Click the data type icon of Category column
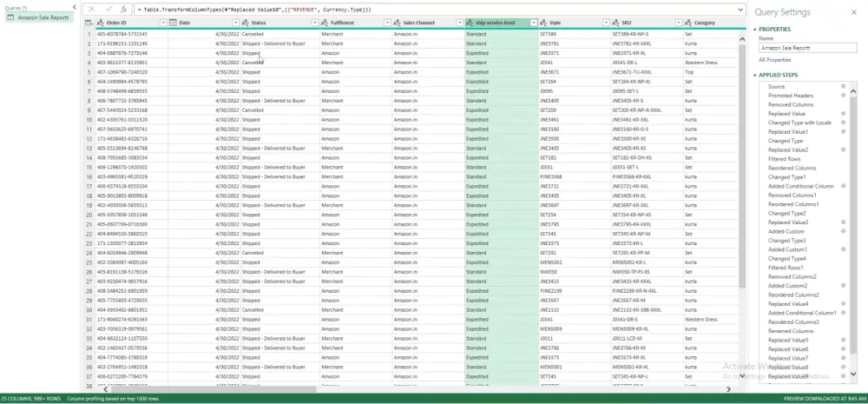 pos(688,23)
